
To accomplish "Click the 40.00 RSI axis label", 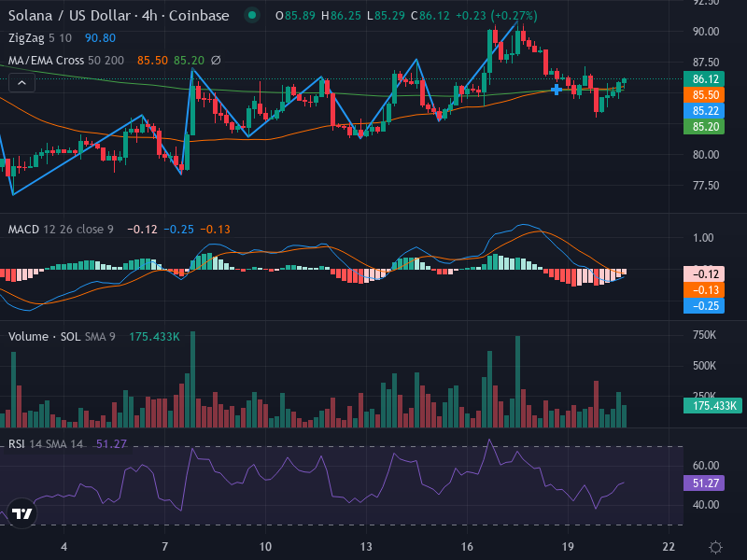I will [x=706, y=505].
